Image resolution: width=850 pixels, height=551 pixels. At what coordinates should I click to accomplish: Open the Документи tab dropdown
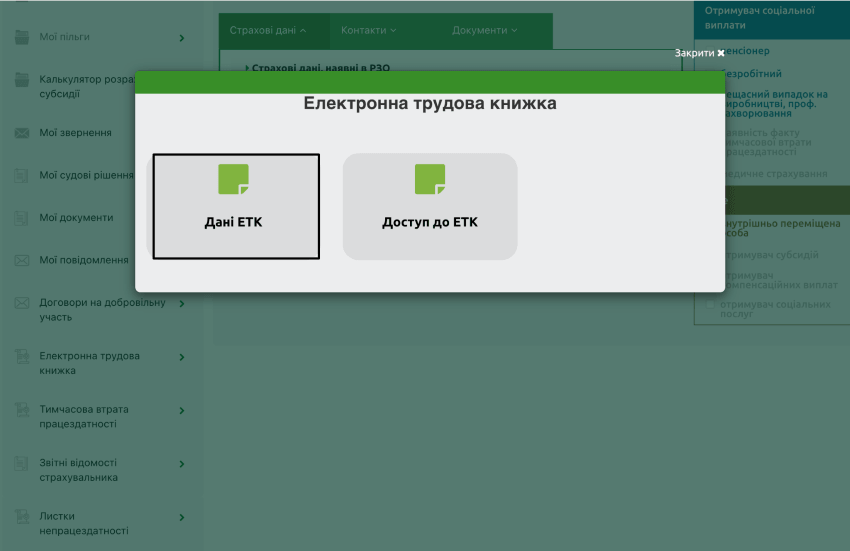point(485,30)
